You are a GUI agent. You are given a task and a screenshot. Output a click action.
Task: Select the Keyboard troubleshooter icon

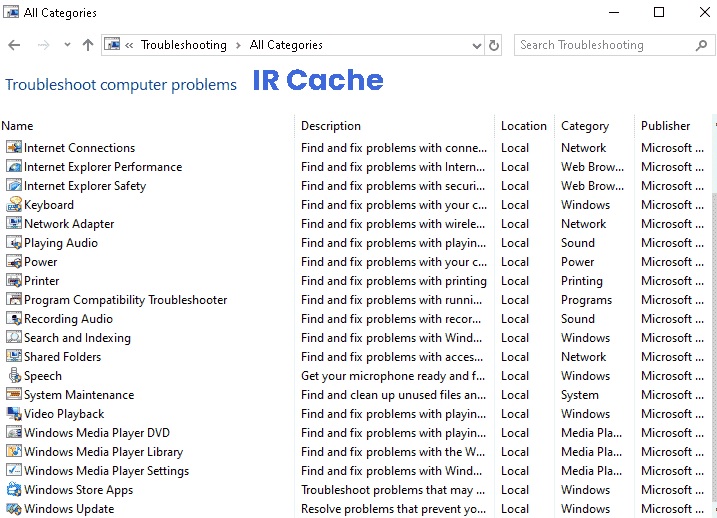[14, 204]
